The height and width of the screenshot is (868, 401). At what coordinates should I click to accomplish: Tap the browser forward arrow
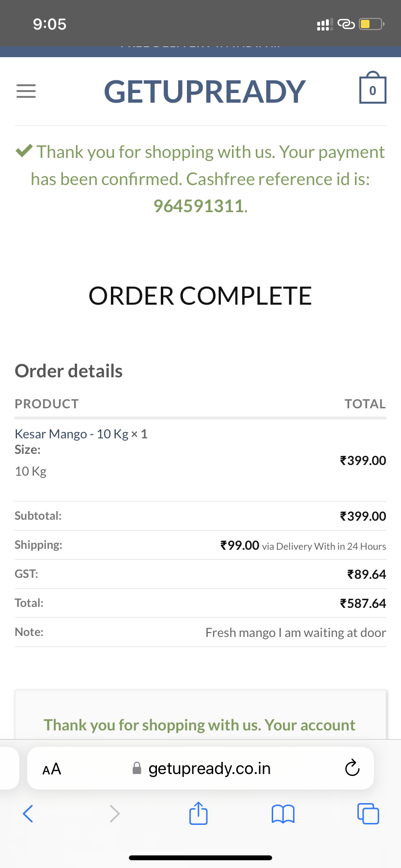114,814
